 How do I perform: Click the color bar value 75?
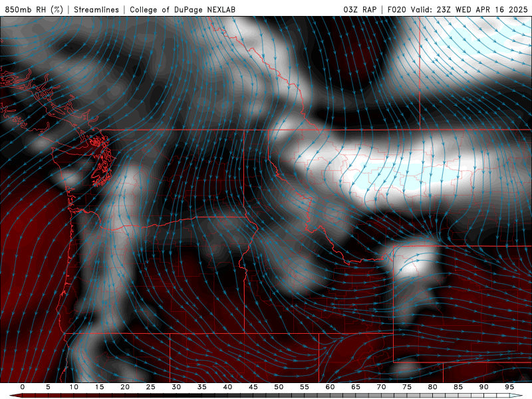click(x=407, y=387)
